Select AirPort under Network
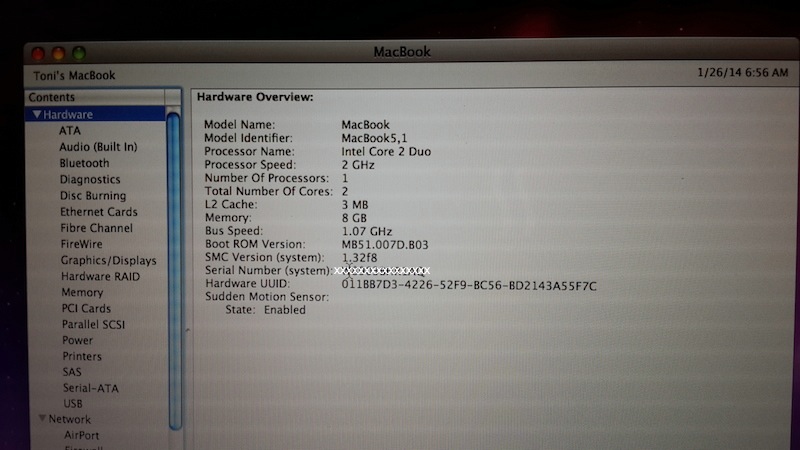 [x=82, y=436]
